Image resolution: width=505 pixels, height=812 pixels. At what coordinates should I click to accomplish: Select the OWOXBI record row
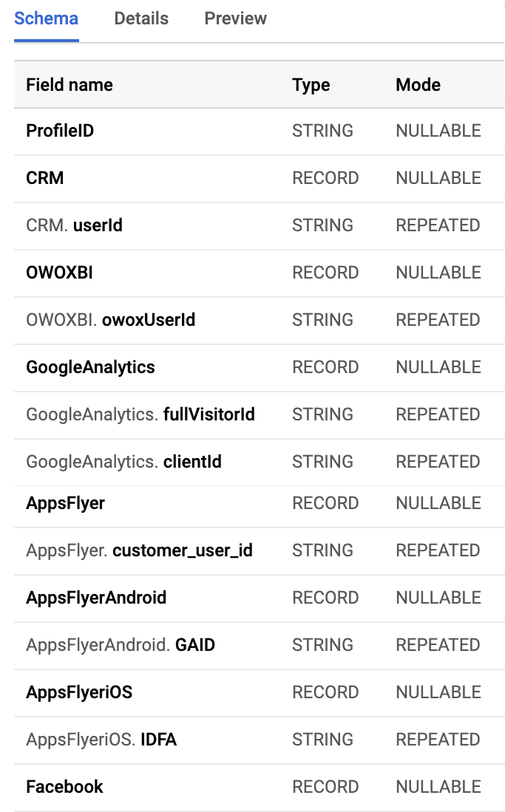tap(59, 273)
